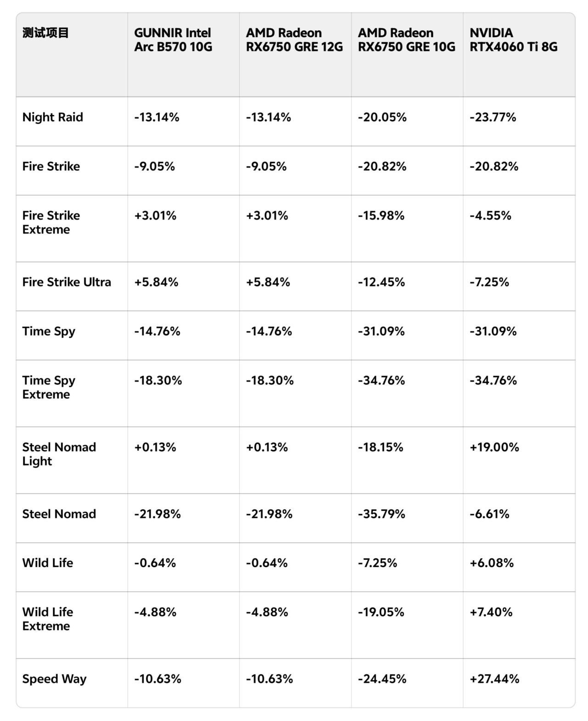Click the AMD Radeon RX6750 GRE 12G header
The image size is (588, 721).
tap(294, 40)
